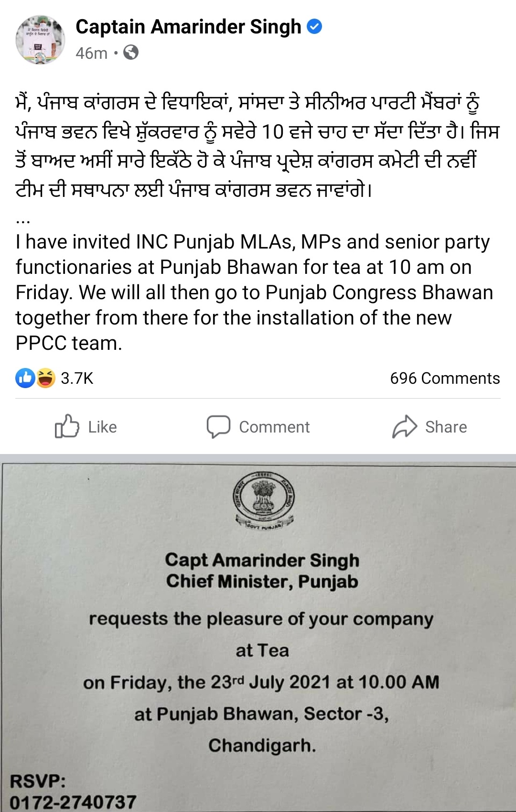Click the RSVP phone number 0172-2740737
Viewport: 516px width, 812px height.
click(x=73, y=801)
